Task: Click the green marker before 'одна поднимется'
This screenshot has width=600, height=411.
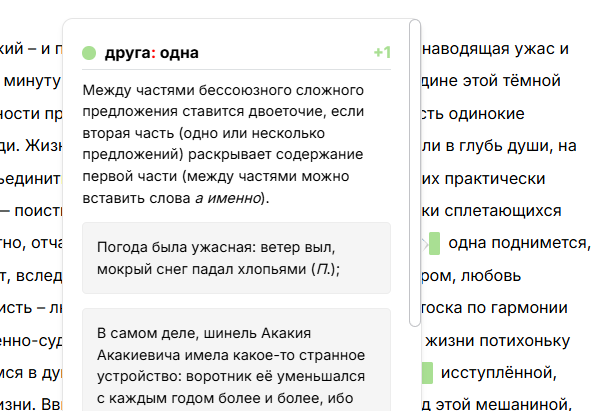Action: [x=434, y=243]
